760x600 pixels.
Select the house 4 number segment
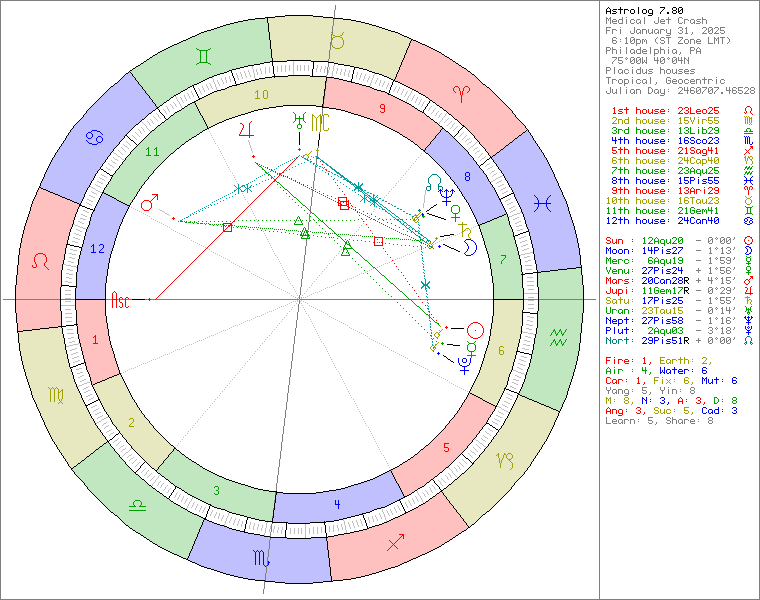(338, 505)
